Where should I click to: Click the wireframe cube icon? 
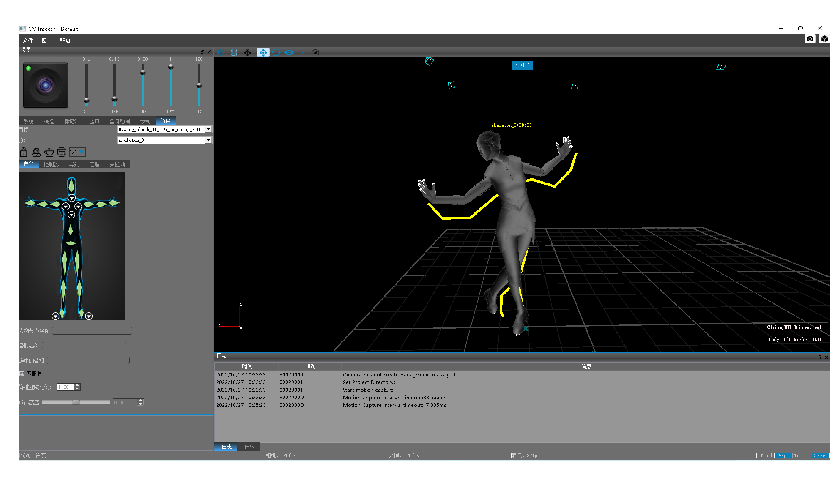coord(221,52)
